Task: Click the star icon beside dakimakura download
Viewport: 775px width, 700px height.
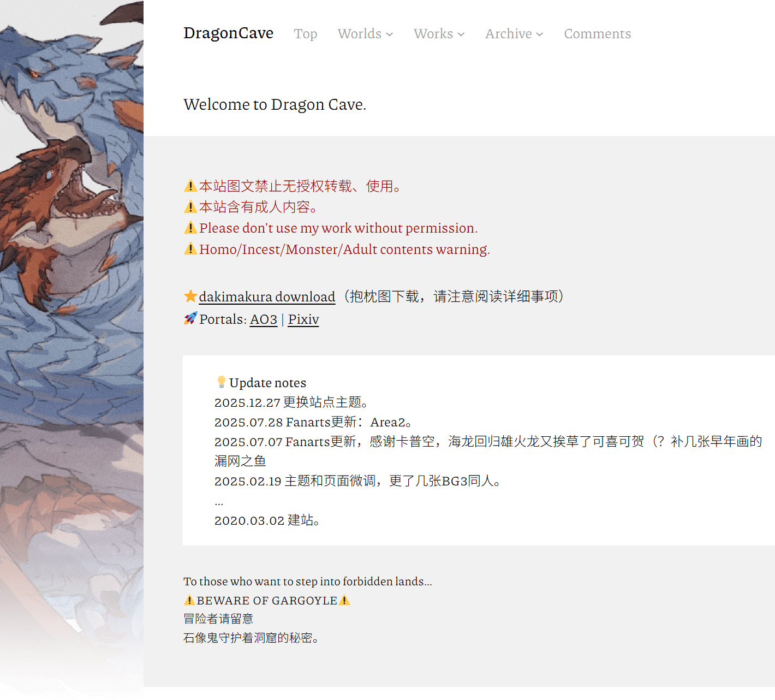Action: point(190,296)
